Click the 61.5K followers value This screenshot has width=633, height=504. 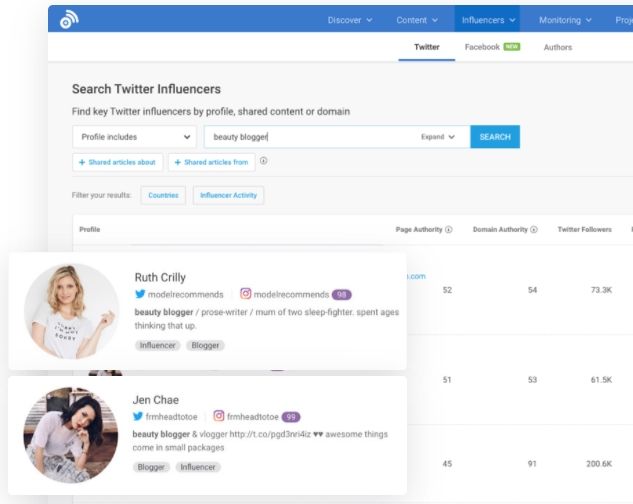coord(601,380)
